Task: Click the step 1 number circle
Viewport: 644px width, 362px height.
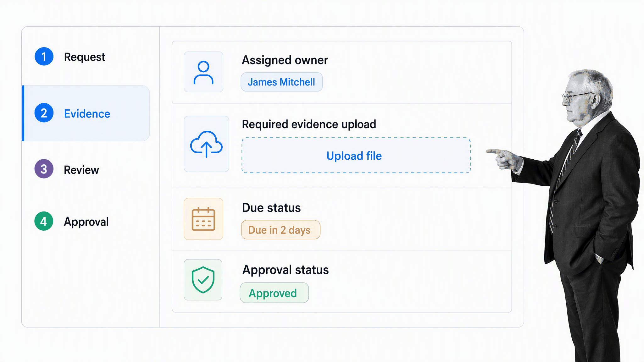Action: (x=44, y=57)
